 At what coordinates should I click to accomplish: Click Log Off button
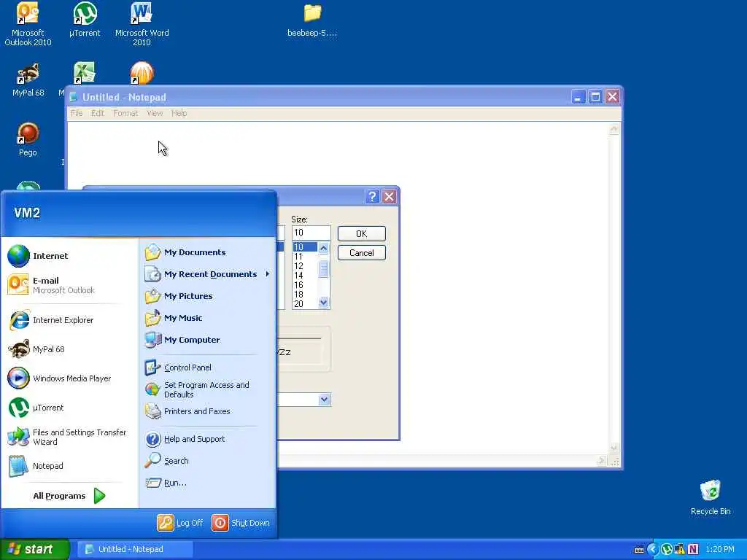tap(180, 523)
